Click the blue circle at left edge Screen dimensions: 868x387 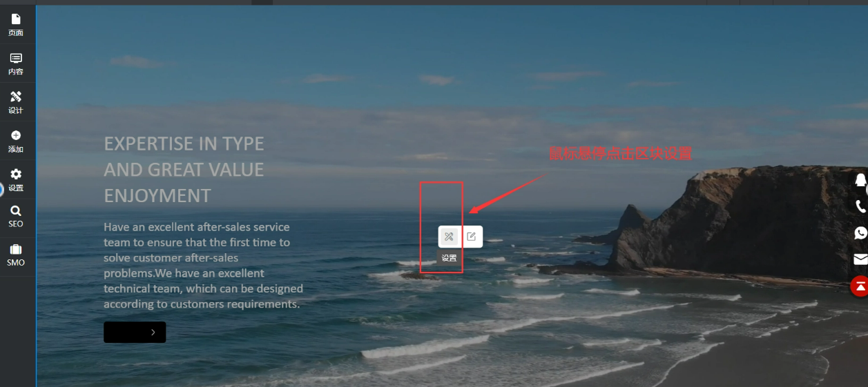pos(1,189)
